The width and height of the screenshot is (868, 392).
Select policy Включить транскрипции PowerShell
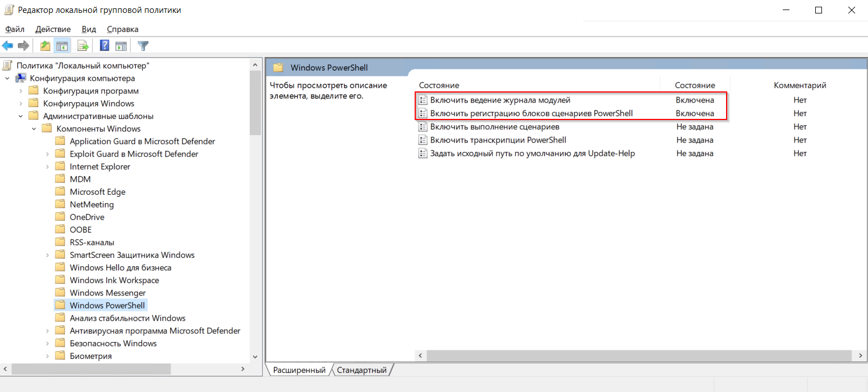tap(498, 140)
